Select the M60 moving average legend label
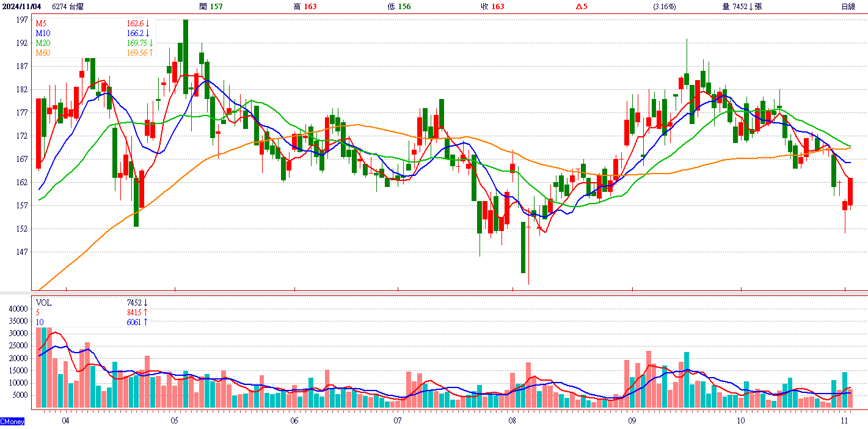 click(43, 53)
